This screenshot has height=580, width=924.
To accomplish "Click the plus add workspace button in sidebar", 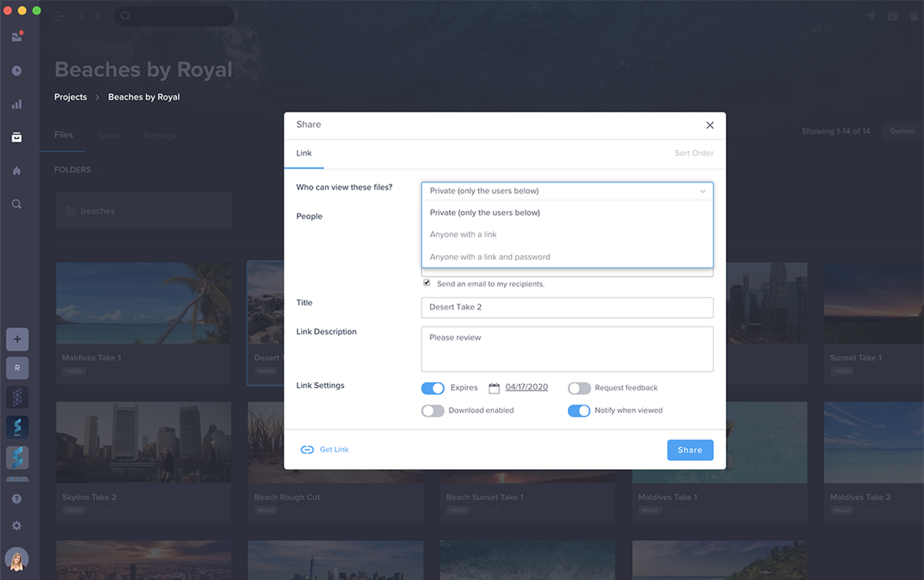I will tap(18, 340).
